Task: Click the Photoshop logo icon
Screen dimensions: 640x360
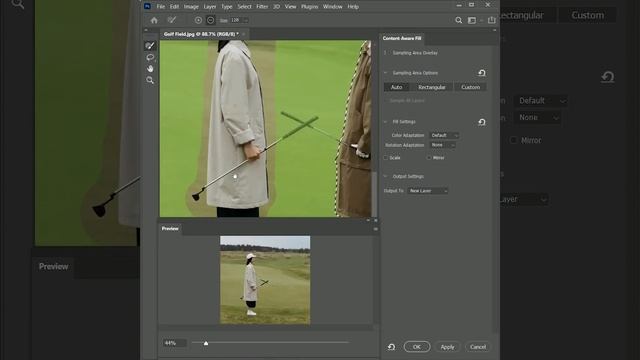Action: coord(147,6)
